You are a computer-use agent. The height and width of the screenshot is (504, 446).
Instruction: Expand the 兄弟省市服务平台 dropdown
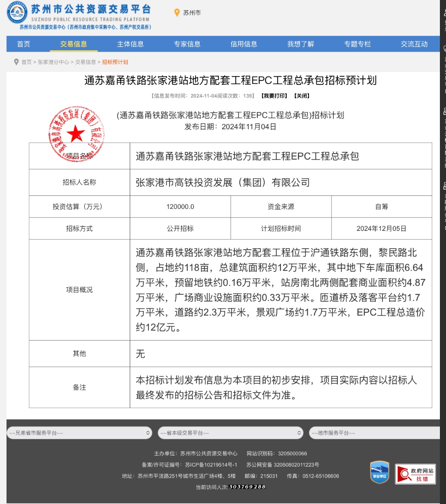[79, 433]
